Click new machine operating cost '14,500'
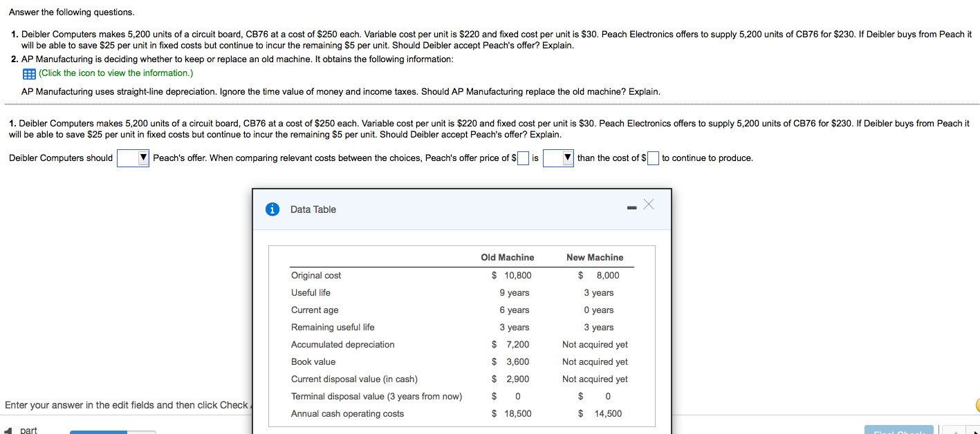This screenshot has height=434, width=980. tap(608, 413)
